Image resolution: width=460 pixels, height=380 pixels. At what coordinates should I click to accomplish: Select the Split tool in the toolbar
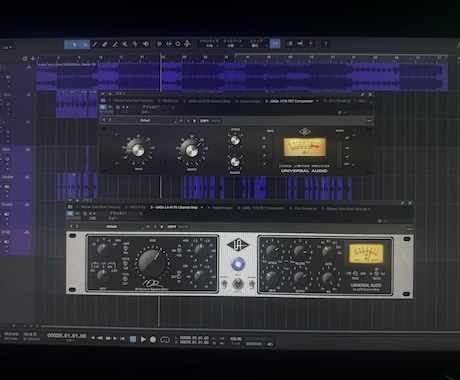[95, 44]
